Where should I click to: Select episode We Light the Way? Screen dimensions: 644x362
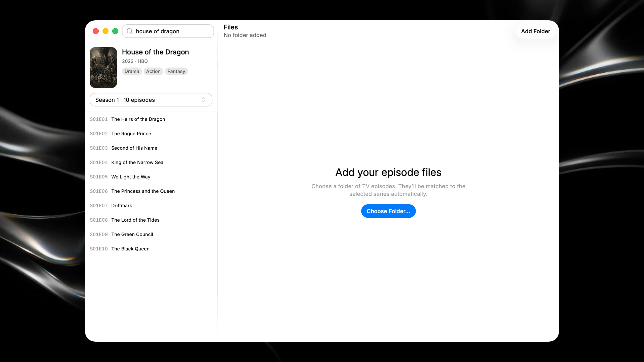coord(151,177)
